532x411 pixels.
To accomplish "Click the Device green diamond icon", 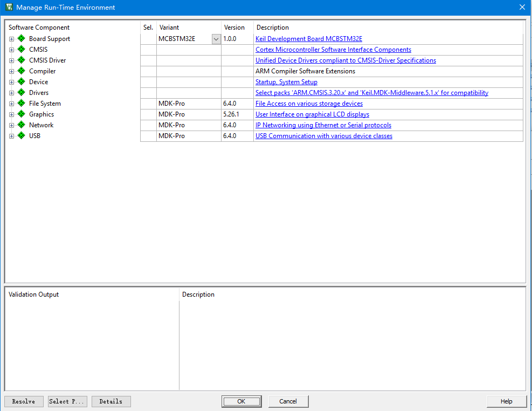I will [22, 82].
